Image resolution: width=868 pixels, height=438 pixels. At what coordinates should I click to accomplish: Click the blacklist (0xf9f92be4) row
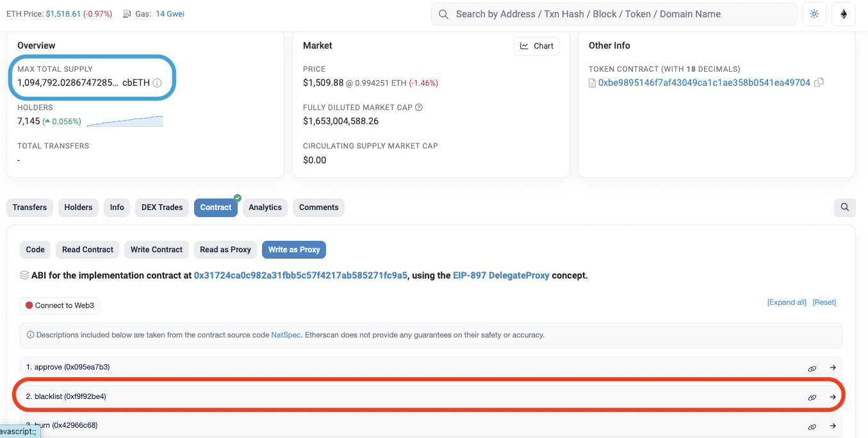pyautogui.click(x=430, y=397)
